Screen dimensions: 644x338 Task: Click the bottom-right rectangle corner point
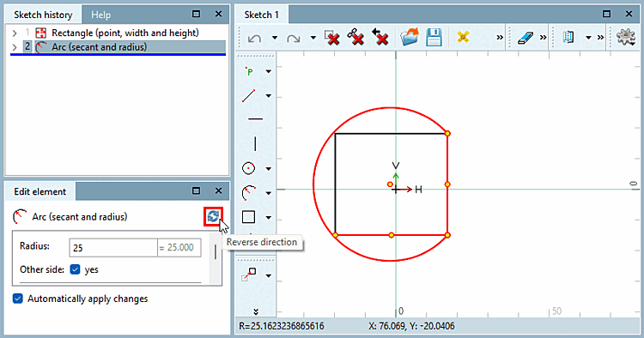coord(447,235)
